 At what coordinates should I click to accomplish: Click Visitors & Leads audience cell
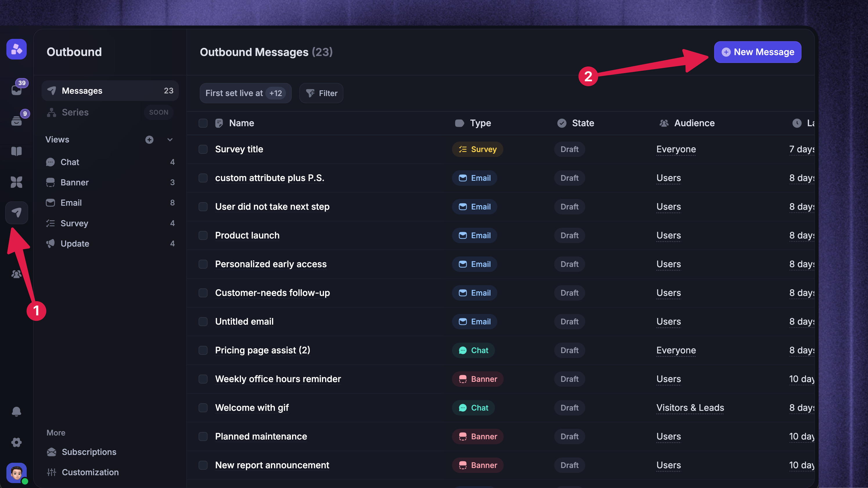tap(690, 408)
